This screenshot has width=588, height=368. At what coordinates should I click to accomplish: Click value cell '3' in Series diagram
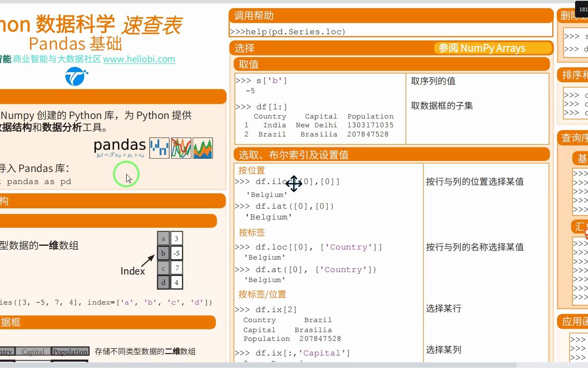pyautogui.click(x=177, y=239)
